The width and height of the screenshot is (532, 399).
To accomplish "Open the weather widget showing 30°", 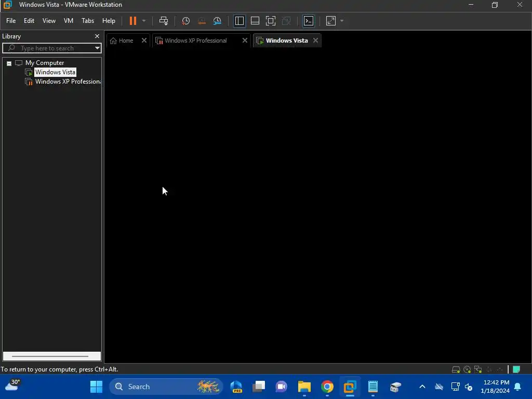I will point(12,386).
